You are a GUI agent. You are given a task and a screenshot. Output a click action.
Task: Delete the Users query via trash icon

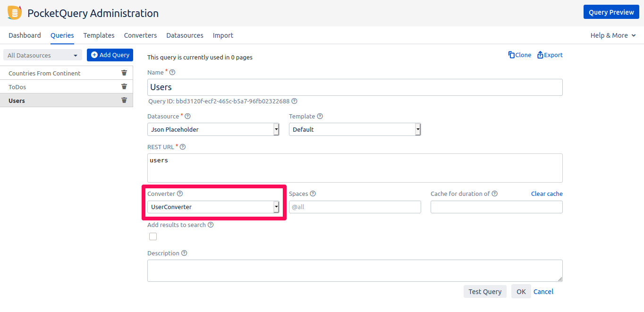point(124,100)
